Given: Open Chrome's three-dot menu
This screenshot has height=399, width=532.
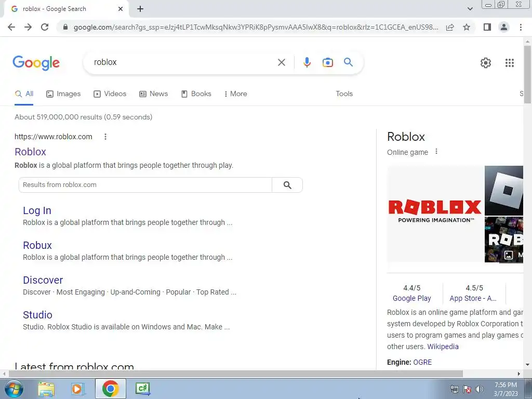Looking at the screenshot, I should click(521, 27).
